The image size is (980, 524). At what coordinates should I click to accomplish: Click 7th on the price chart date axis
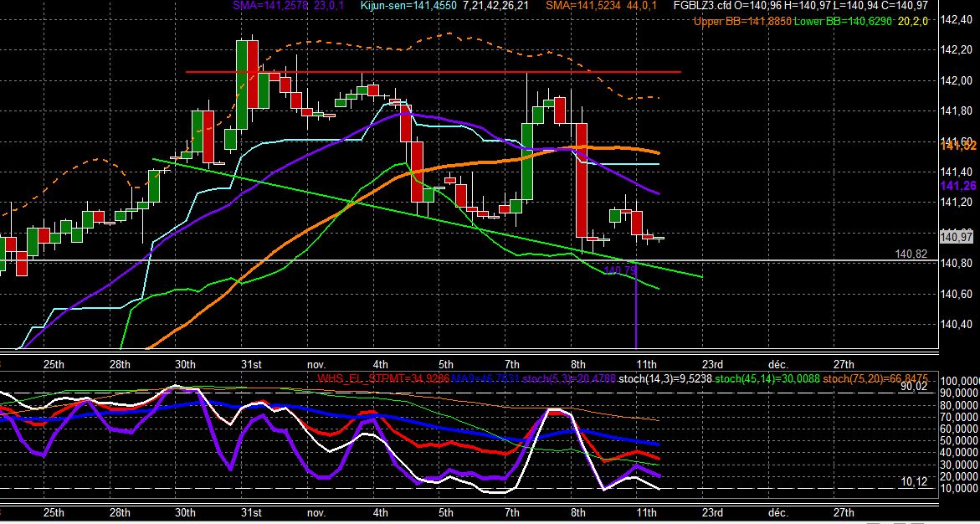[512, 365]
